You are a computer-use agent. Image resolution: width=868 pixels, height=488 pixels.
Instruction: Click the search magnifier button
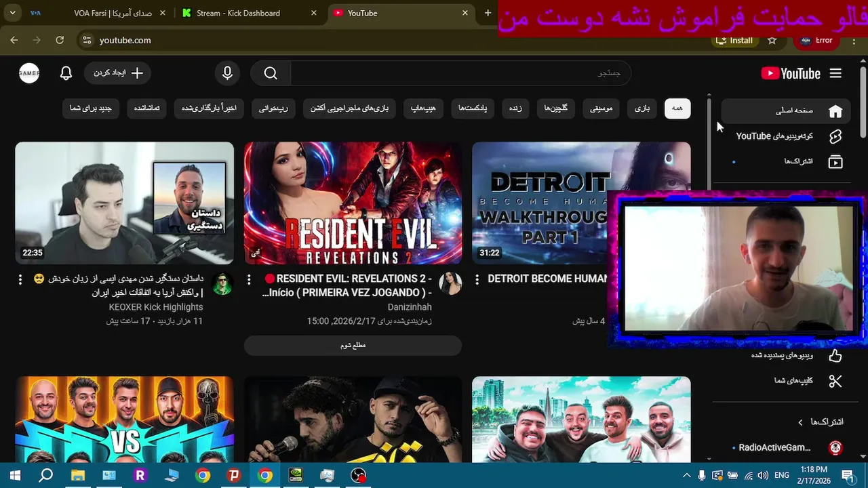click(271, 73)
